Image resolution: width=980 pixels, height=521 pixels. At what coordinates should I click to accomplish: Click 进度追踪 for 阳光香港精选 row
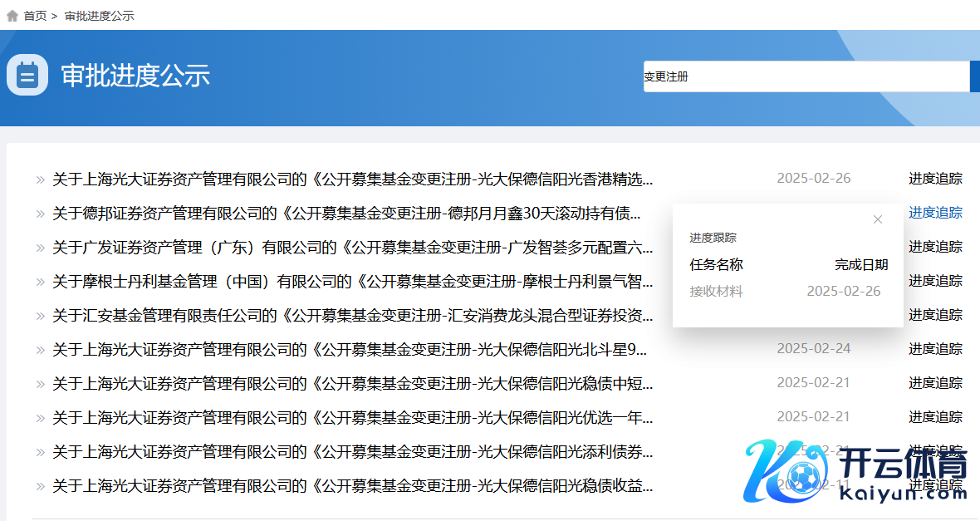pyautogui.click(x=935, y=179)
